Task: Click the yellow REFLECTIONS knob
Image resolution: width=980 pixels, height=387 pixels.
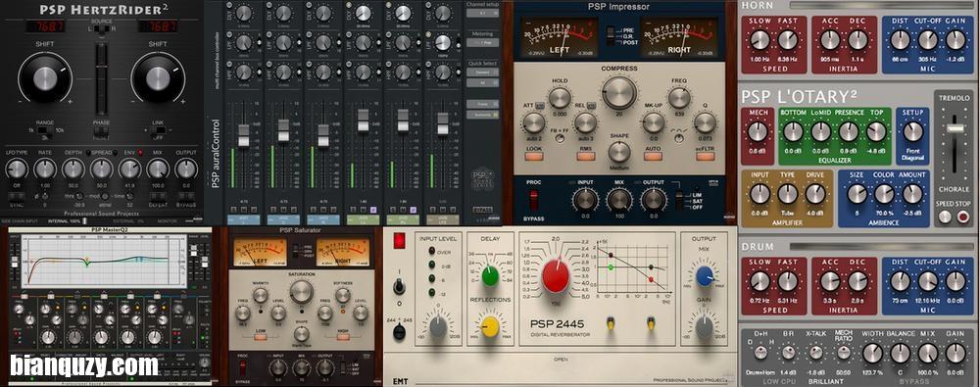Action: [x=490, y=326]
